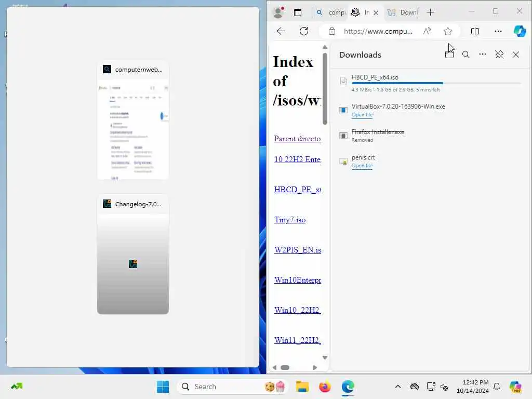Open Edge Settings and more menu

(x=498, y=31)
